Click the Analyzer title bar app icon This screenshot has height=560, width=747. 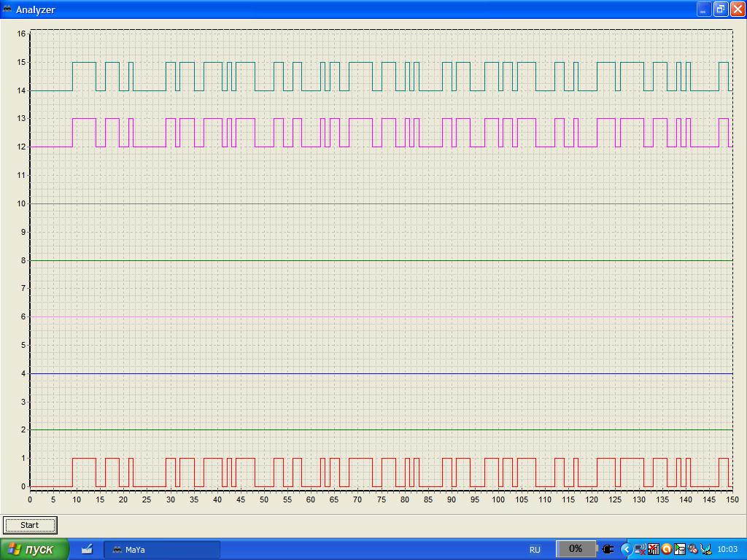(7, 9)
